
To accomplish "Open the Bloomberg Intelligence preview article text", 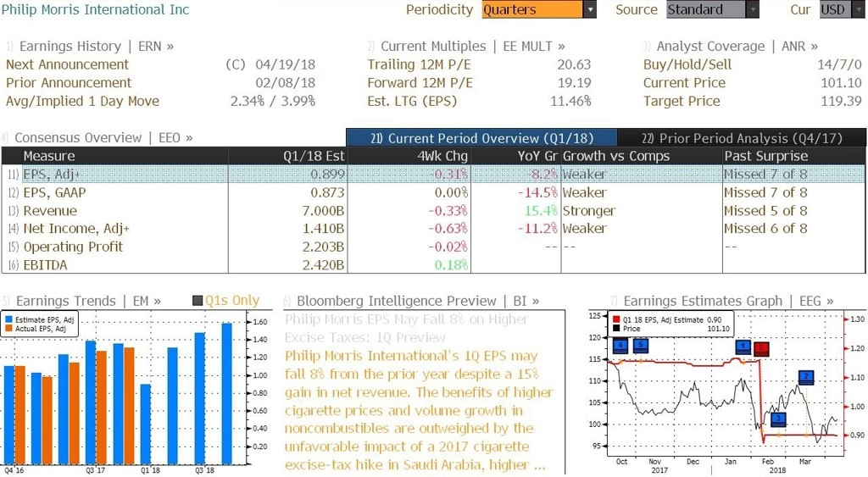I will [x=419, y=411].
